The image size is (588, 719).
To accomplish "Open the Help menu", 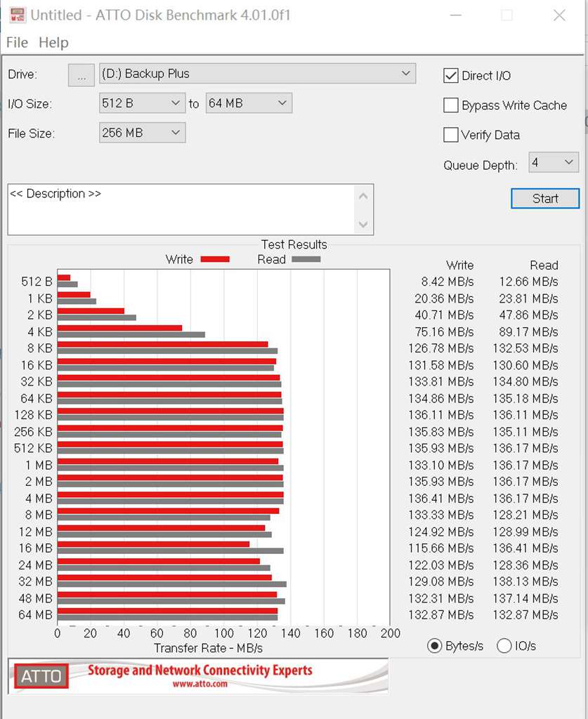I will tap(52, 43).
